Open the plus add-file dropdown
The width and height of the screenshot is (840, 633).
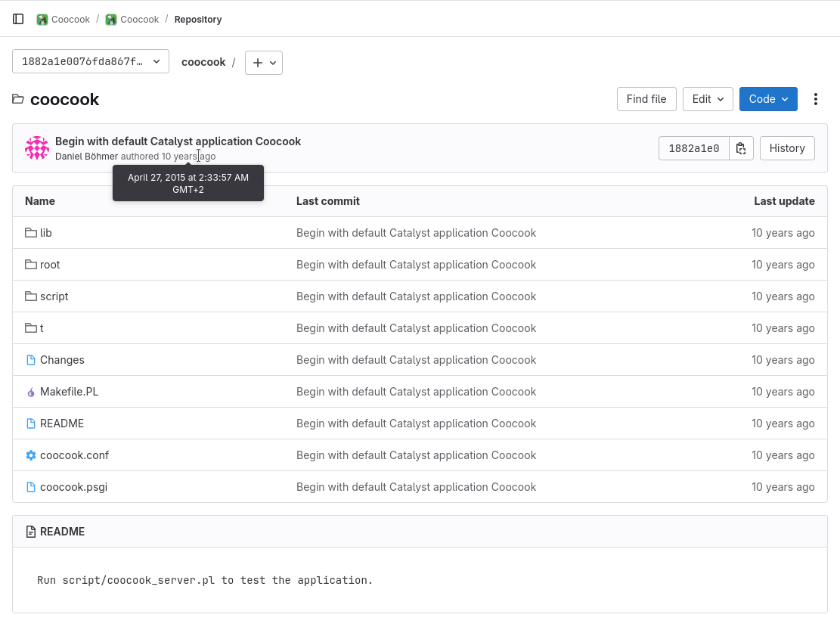(264, 63)
